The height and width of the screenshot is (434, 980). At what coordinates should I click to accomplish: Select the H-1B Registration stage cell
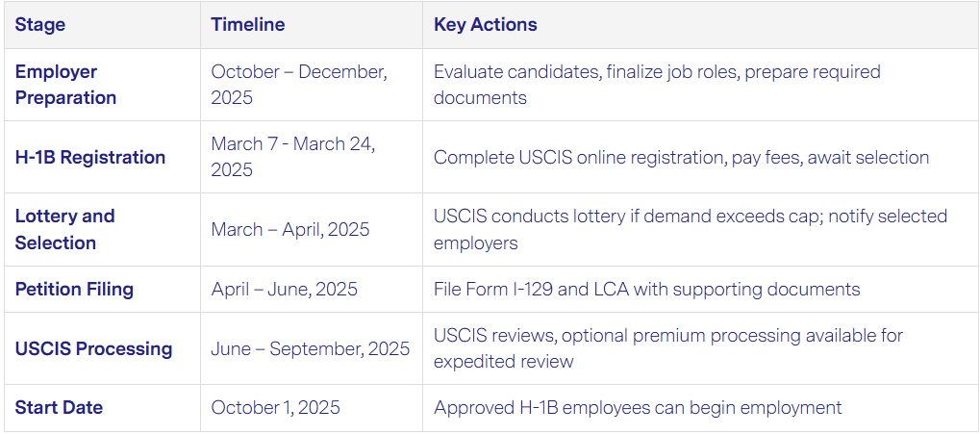tap(90, 157)
